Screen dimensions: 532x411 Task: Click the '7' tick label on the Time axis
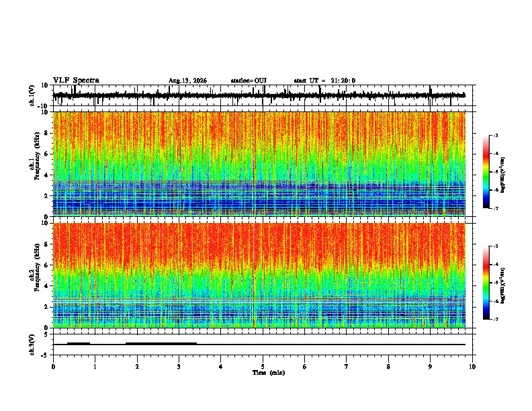[347, 367]
